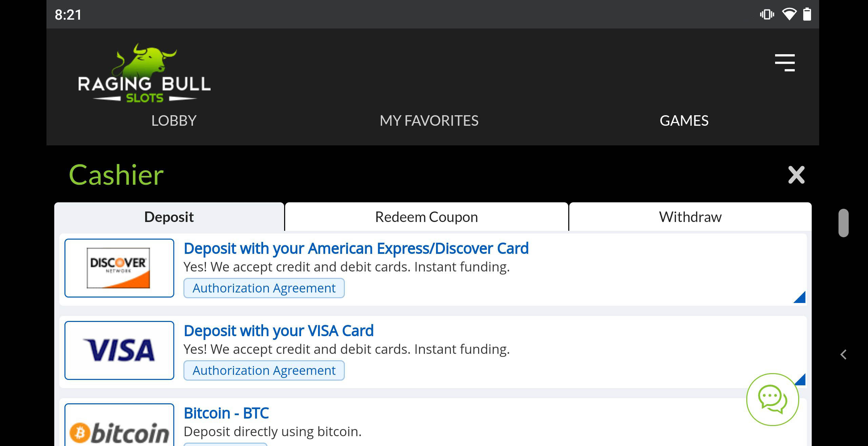The image size is (868, 446).
Task: Open the live chat bubble icon
Action: (772, 400)
